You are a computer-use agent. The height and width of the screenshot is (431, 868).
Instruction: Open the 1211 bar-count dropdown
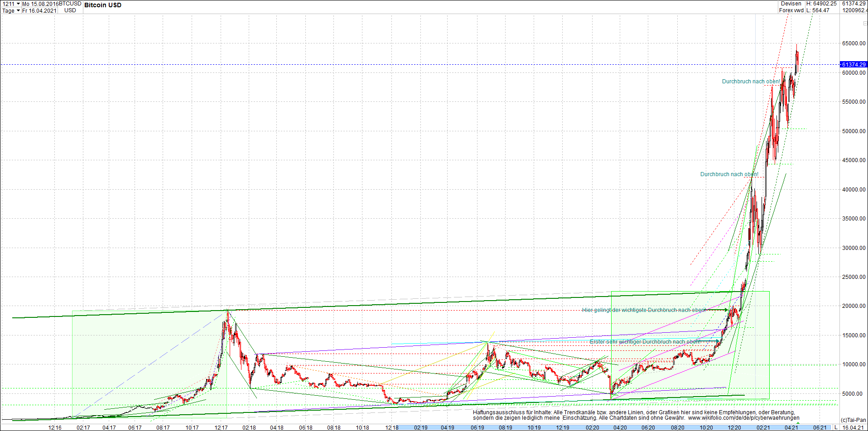[11, 4]
